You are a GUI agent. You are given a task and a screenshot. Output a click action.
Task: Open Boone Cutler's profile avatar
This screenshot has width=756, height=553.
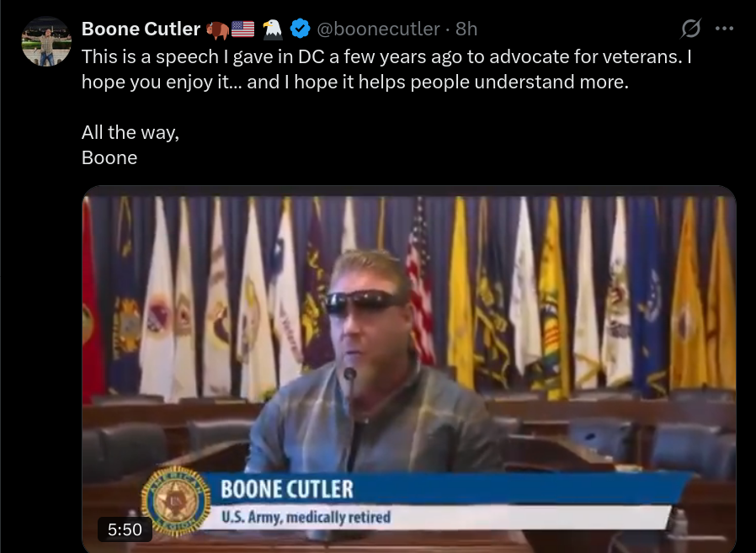46,41
